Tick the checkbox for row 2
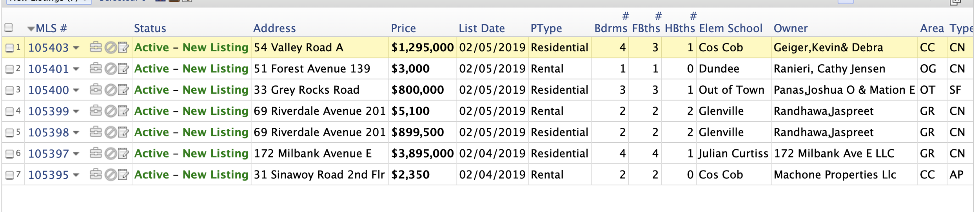This screenshot has height=212, width=980. [x=9, y=69]
